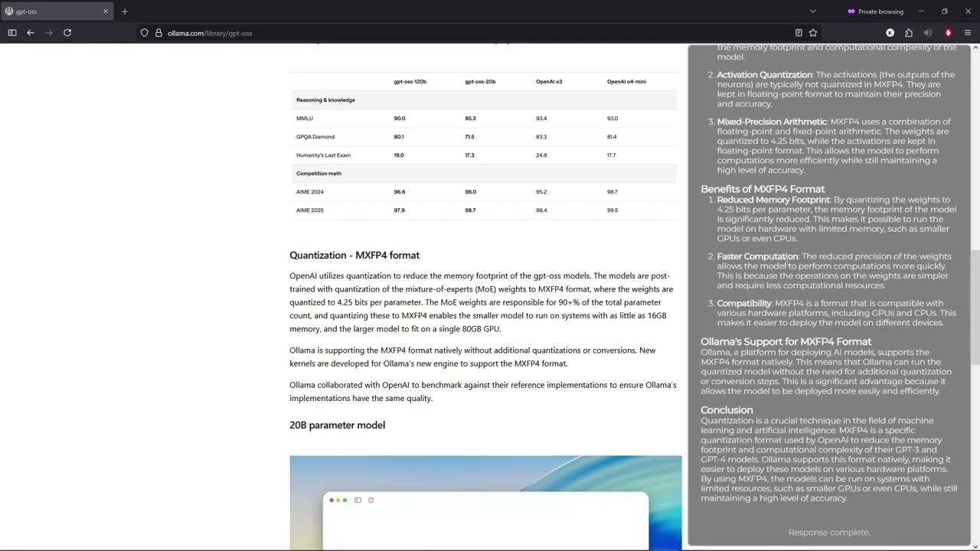
Task: Select the gpt-oss browser tab
Action: coord(57,11)
